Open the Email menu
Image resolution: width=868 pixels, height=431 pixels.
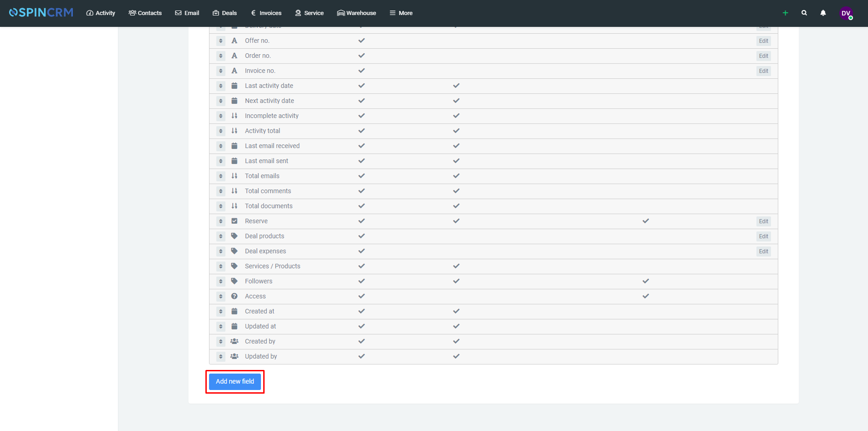[x=187, y=13]
